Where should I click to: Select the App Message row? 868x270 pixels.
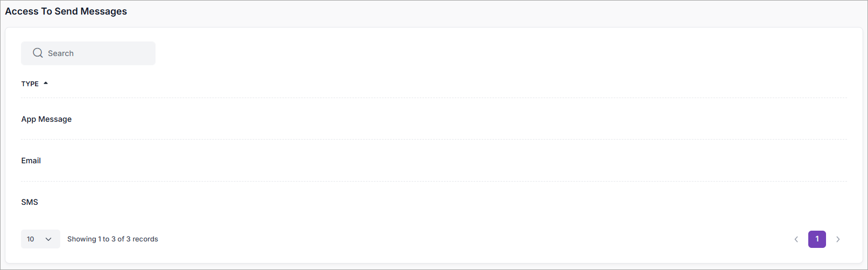pyautogui.click(x=433, y=119)
